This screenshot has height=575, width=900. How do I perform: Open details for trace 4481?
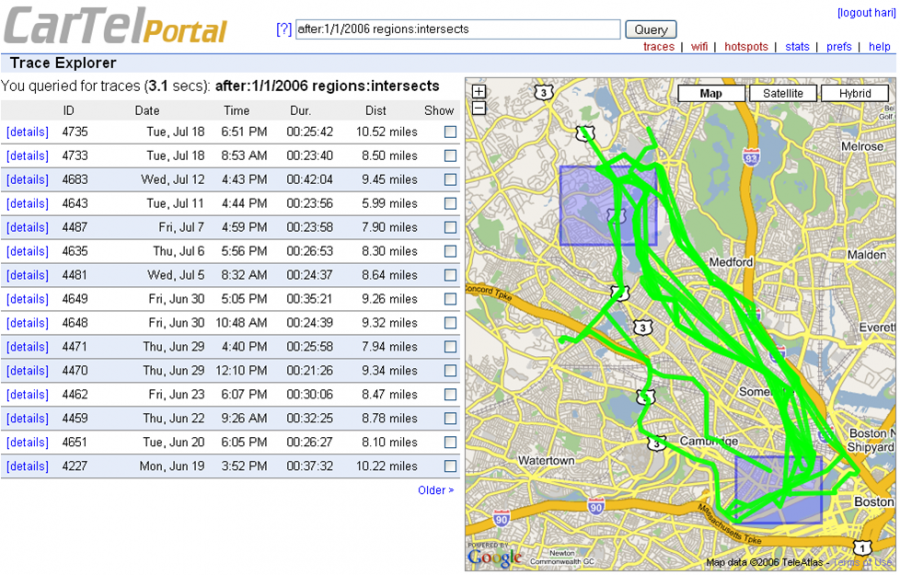28,275
